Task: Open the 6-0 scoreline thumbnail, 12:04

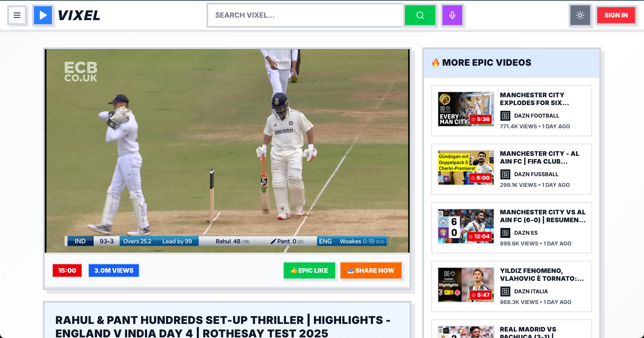Action: (x=466, y=226)
